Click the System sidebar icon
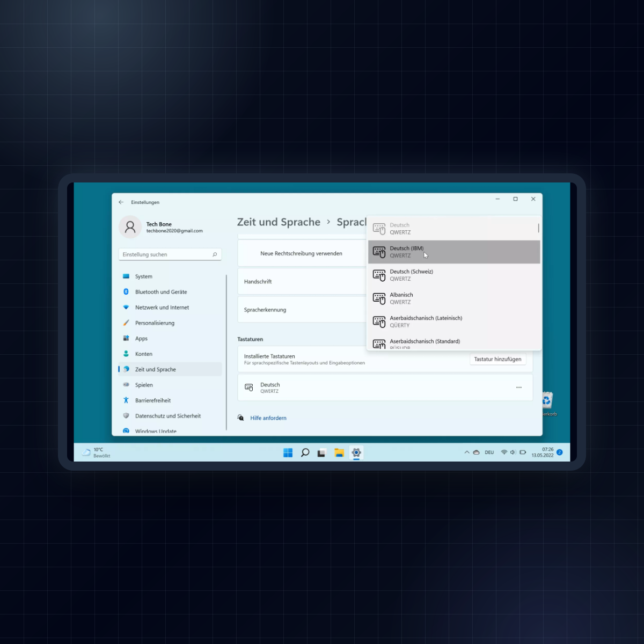This screenshot has width=644, height=644. click(126, 276)
